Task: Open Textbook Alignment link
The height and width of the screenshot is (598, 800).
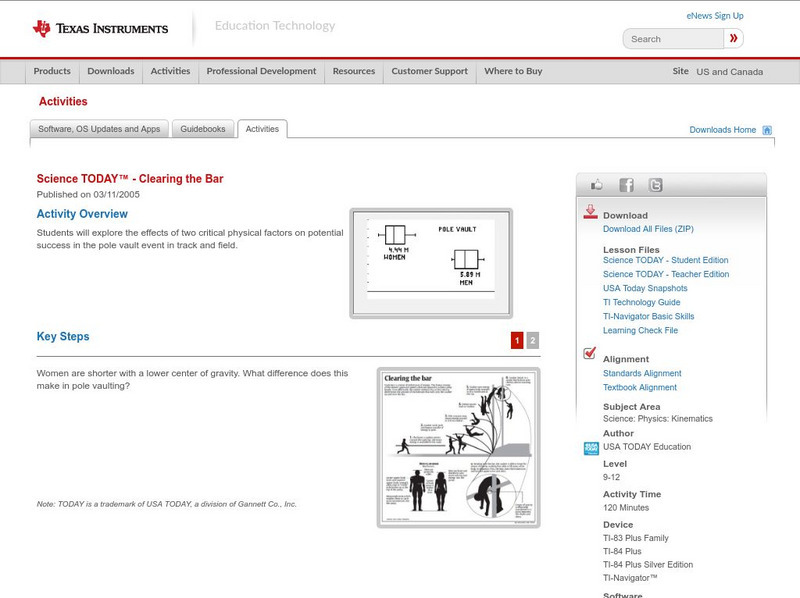Action: pyautogui.click(x=640, y=388)
